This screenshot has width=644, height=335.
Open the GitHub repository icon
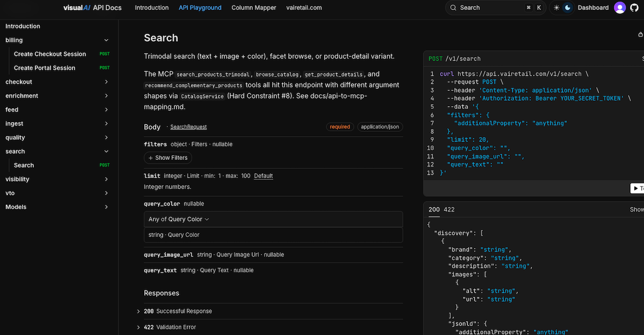[635, 8]
